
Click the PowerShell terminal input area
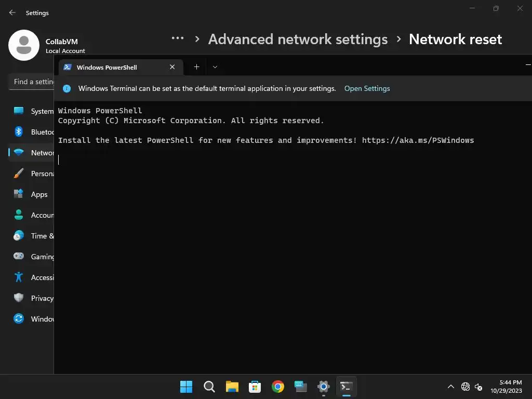coord(293,237)
